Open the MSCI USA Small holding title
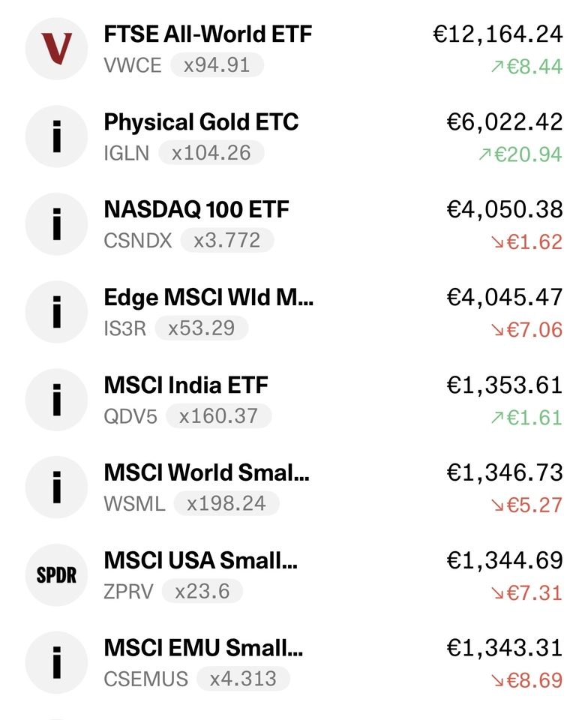Viewport: 588px width, 720px height. click(x=200, y=561)
